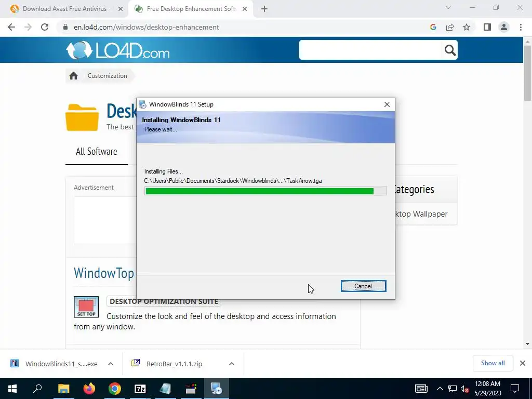Screen dimensions: 532x399
Task: Open the clapperboard app in taskbar
Action: (x=191, y=389)
